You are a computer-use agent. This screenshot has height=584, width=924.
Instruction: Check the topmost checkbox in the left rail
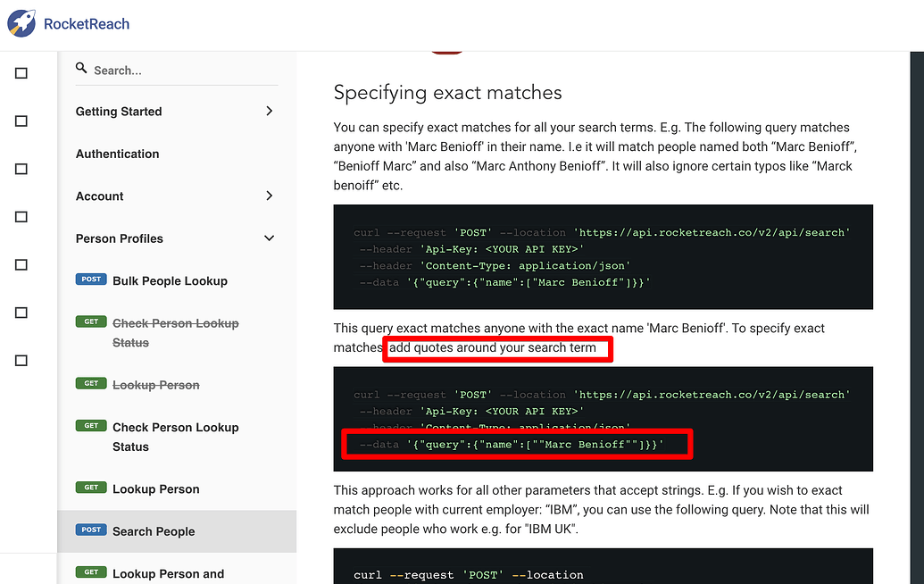pyautogui.click(x=21, y=73)
